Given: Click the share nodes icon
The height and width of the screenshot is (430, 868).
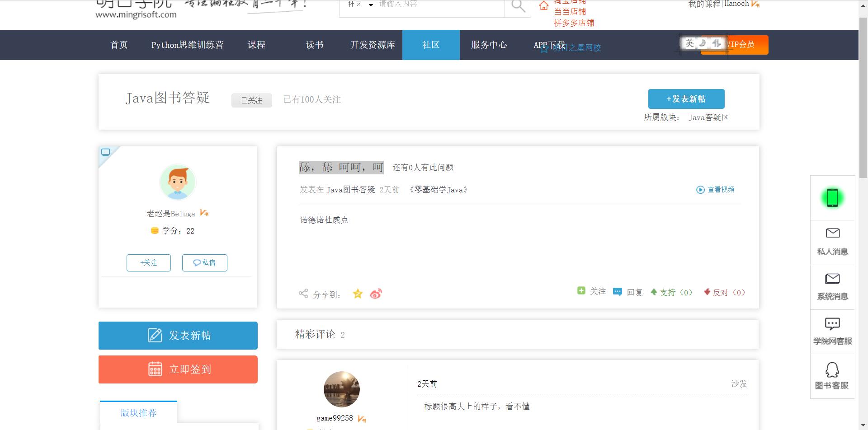Looking at the screenshot, I should pyautogui.click(x=303, y=294).
